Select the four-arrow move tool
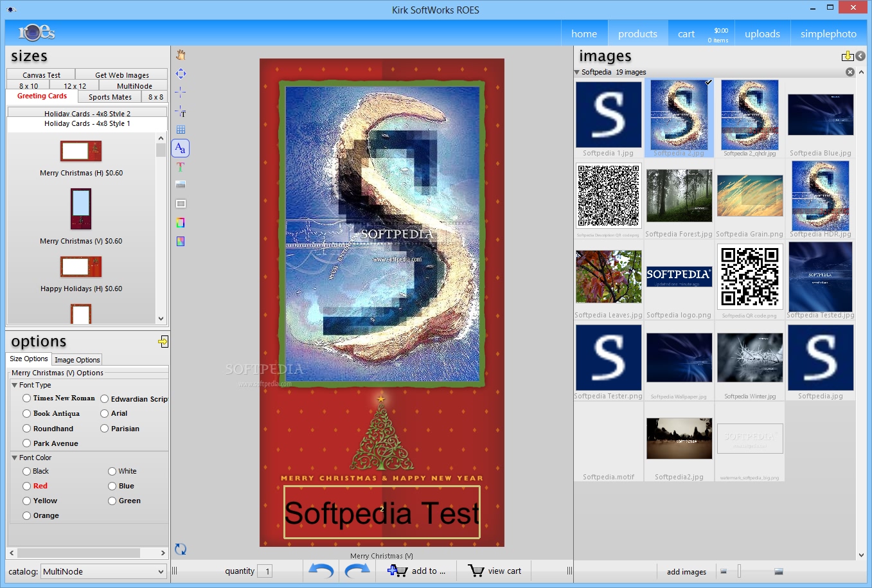 tap(181, 73)
